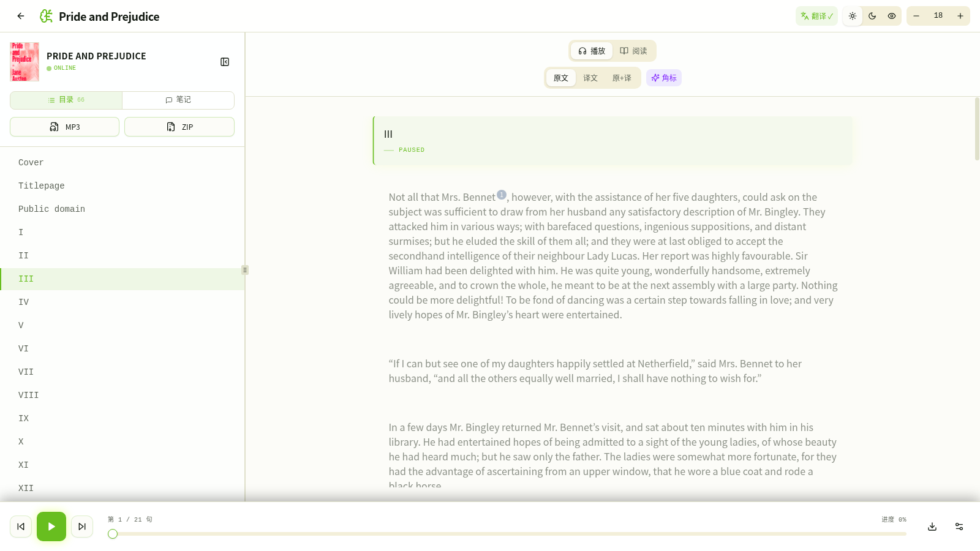Click the font size value 18

point(938,16)
